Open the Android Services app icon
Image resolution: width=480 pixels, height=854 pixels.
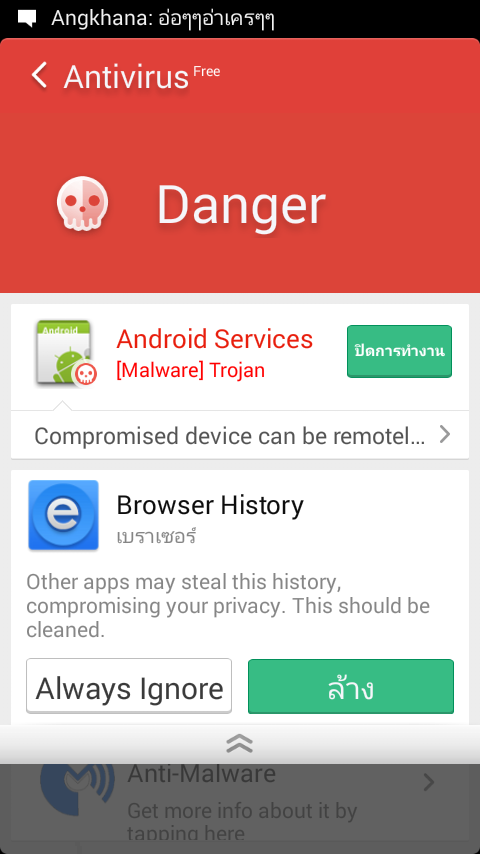pyautogui.click(x=65, y=353)
